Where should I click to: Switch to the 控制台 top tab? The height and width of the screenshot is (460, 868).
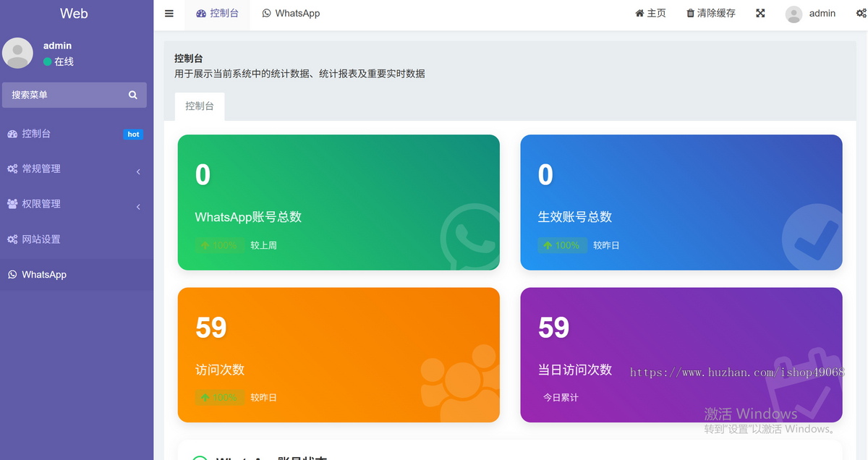tap(218, 13)
